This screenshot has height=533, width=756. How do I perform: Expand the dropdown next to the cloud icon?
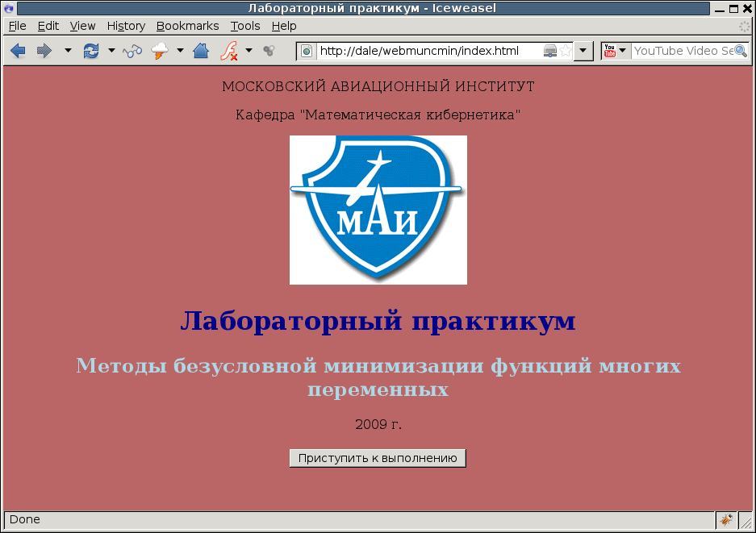click(180, 50)
